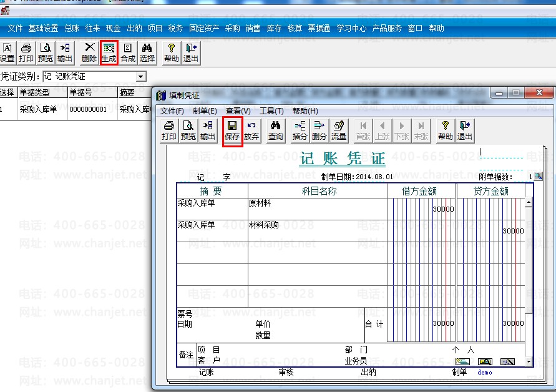Viewport: 556px width, 392px height.
Task: Click the 保存 (Save) icon in voucher toolbar
Action: 232,130
